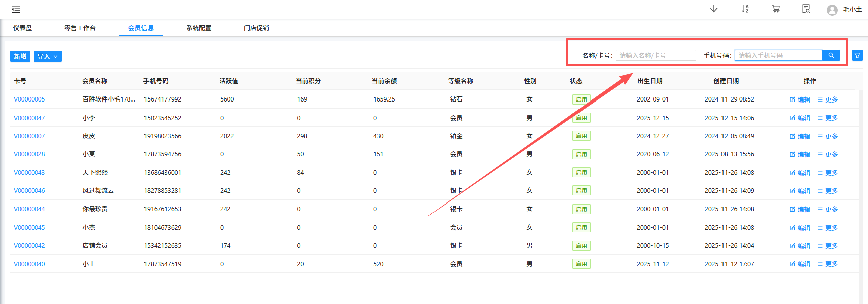This screenshot has width=868, height=304.
Task: Open the shopping cart icon
Action: click(x=776, y=9)
